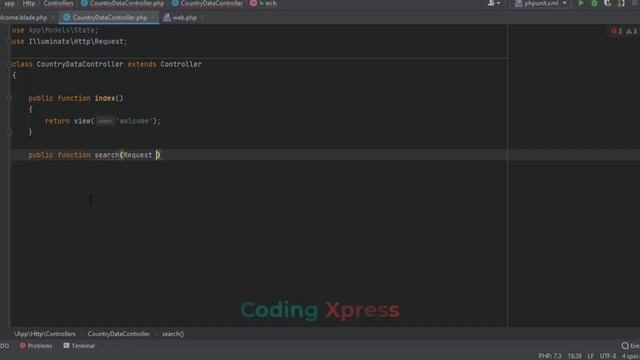Click the search method breadcrumb at top
Screen dimensions: 640x360
[264, 3]
